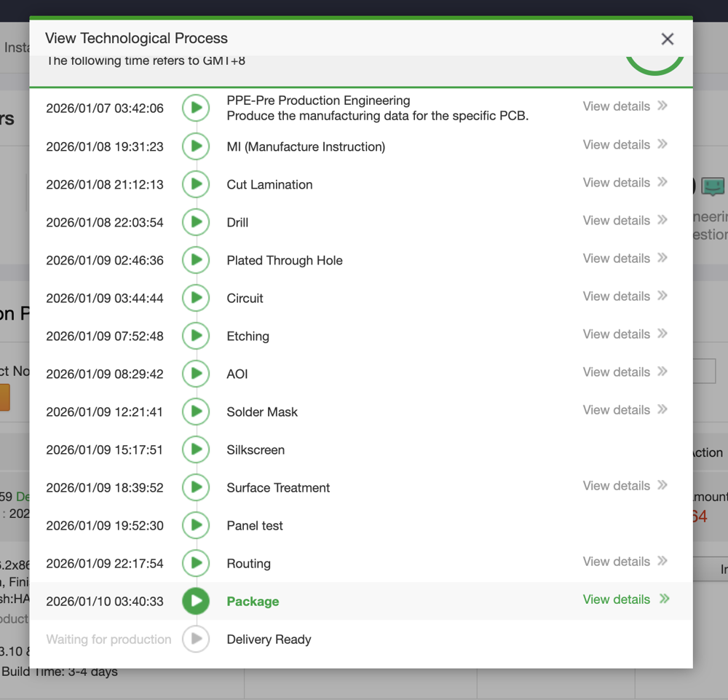Screen dimensions: 728x700
Task: Click the Etching step circle icon
Action: [x=196, y=336]
